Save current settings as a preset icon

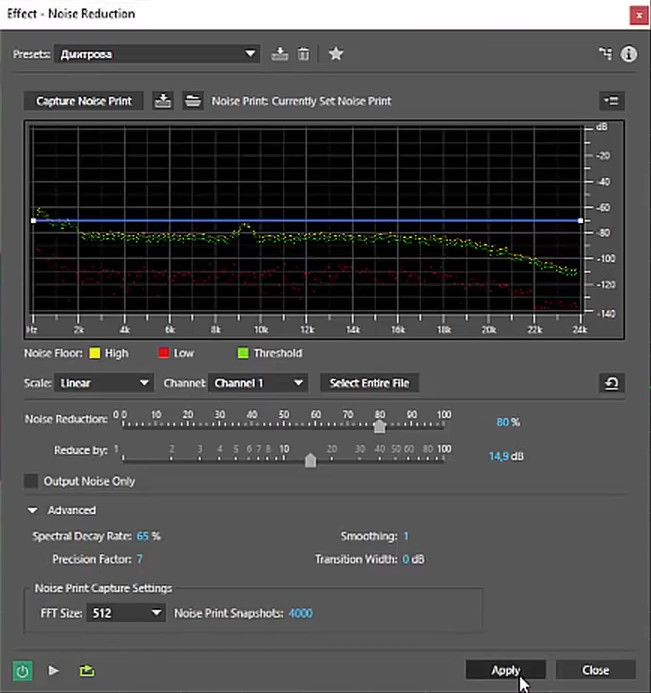coord(279,54)
